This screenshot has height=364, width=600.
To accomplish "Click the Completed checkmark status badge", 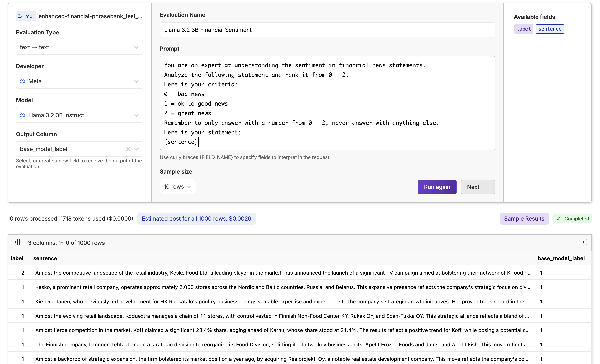I will click(x=572, y=219).
